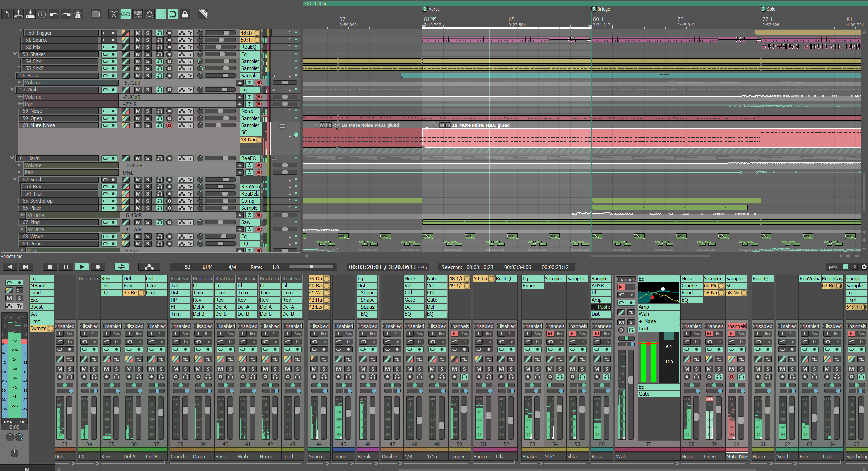Toggle the repeat loop transport button

click(x=121, y=267)
